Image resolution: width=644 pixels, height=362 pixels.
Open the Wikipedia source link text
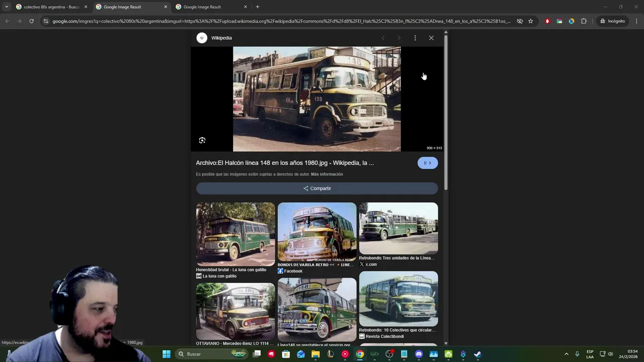tap(221, 38)
